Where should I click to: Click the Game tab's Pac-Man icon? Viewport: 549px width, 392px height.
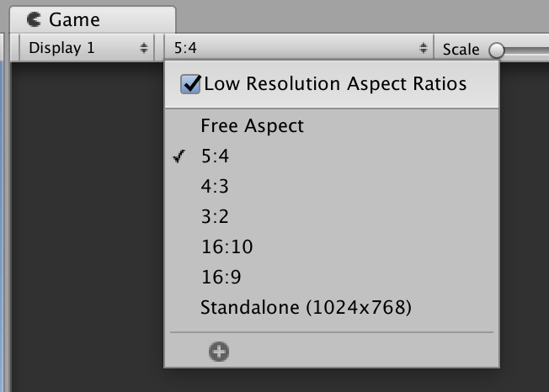(35, 19)
